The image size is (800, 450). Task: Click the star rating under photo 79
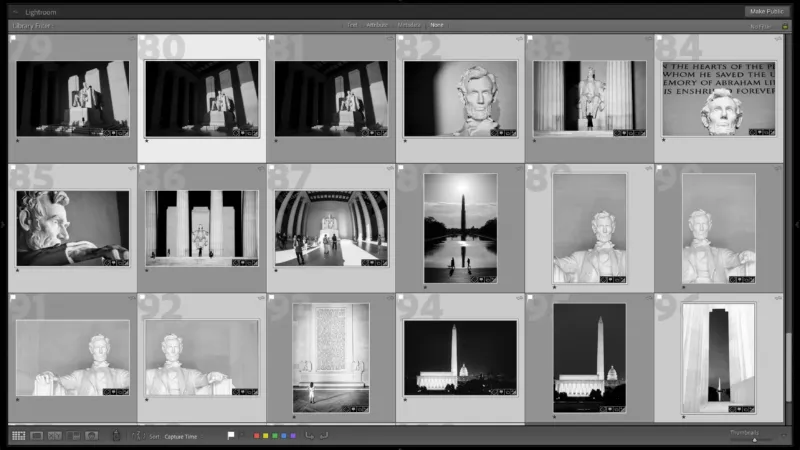18,141
